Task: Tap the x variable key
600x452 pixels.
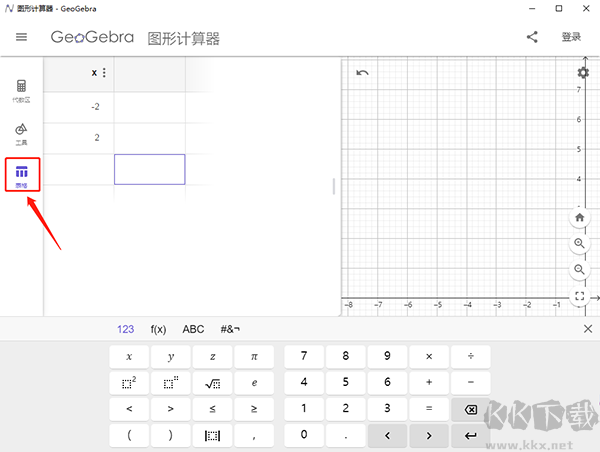Action: [x=129, y=356]
